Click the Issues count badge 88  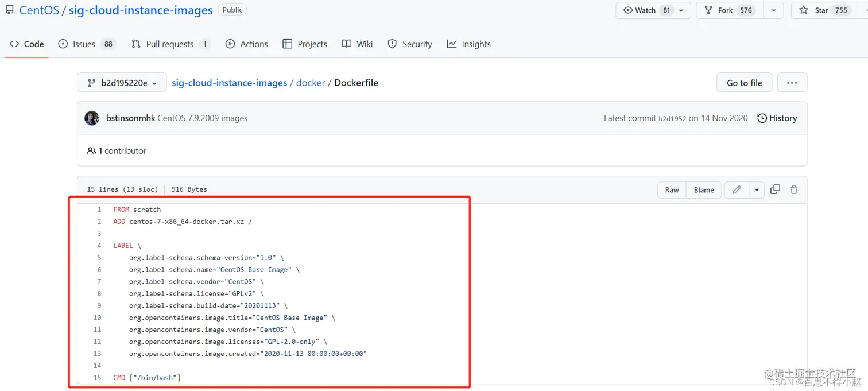pyautogui.click(x=108, y=44)
